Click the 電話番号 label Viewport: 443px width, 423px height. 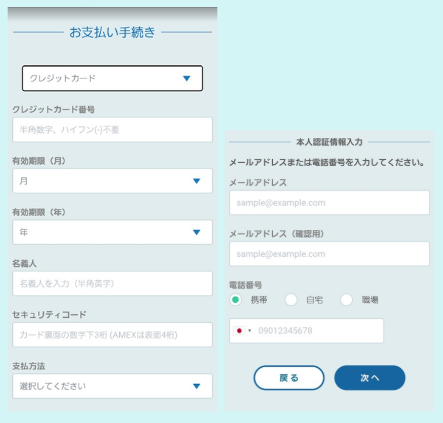(245, 285)
